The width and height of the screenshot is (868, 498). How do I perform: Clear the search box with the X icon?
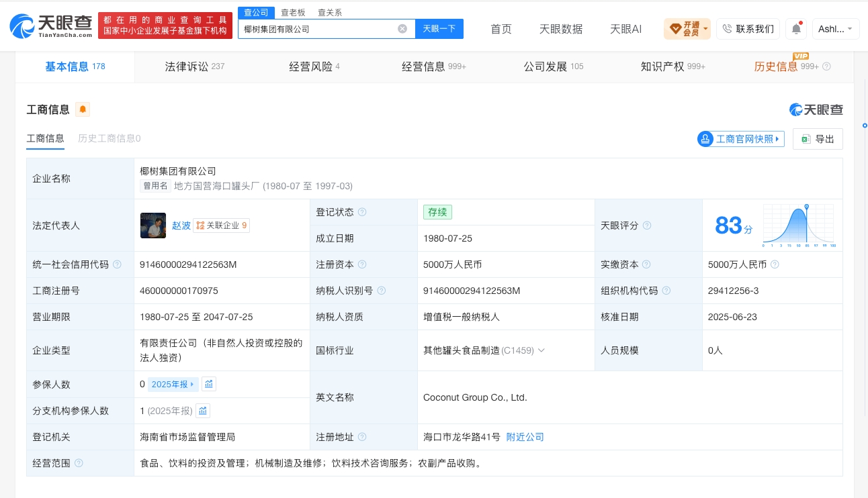[x=402, y=29]
